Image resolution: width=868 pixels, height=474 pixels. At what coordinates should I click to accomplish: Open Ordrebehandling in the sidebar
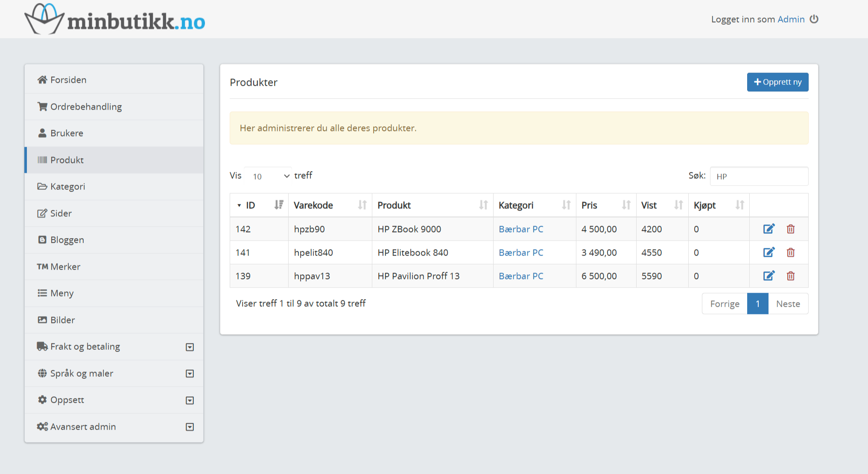click(x=86, y=107)
